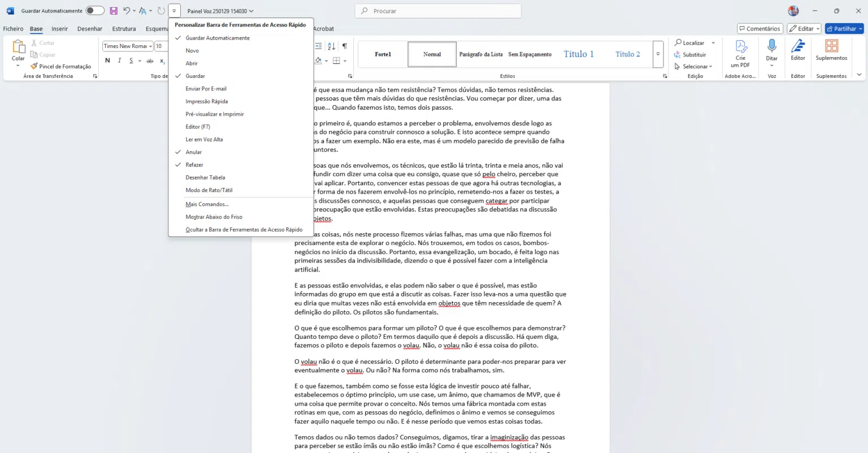Toggle bold formatting N button
The height and width of the screenshot is (453, 868).
click(107, 60)
